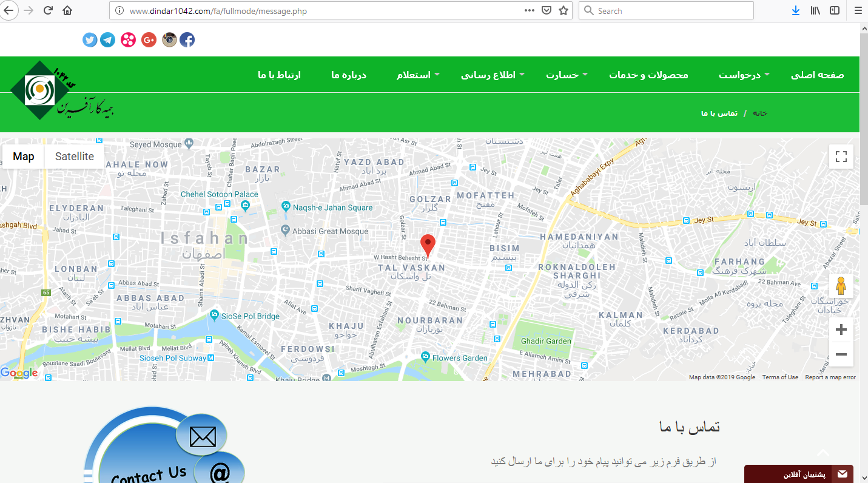
Task: Go forward with the browser forward arrow
Action: tap(28, 10)
